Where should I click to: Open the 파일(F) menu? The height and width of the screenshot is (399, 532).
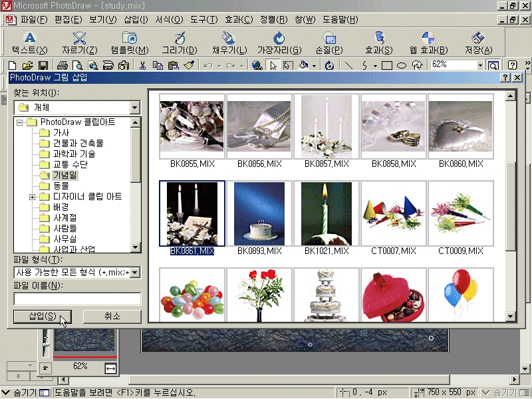click(x=34, y=19)
